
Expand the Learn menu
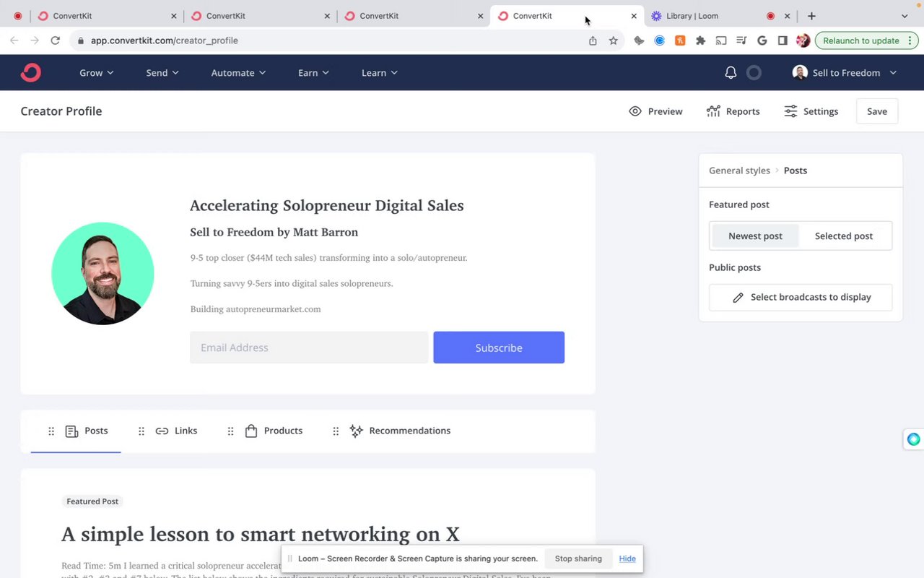click(x=380, y=73)
